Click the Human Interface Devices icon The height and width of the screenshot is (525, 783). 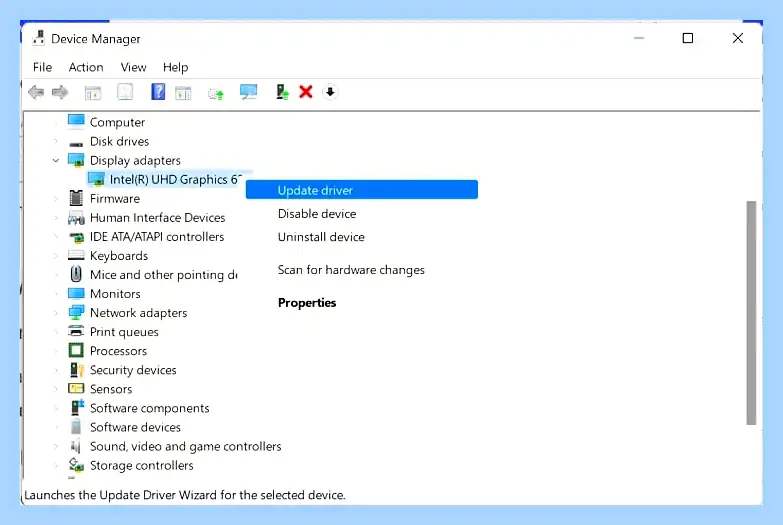[x=76, y=218]
